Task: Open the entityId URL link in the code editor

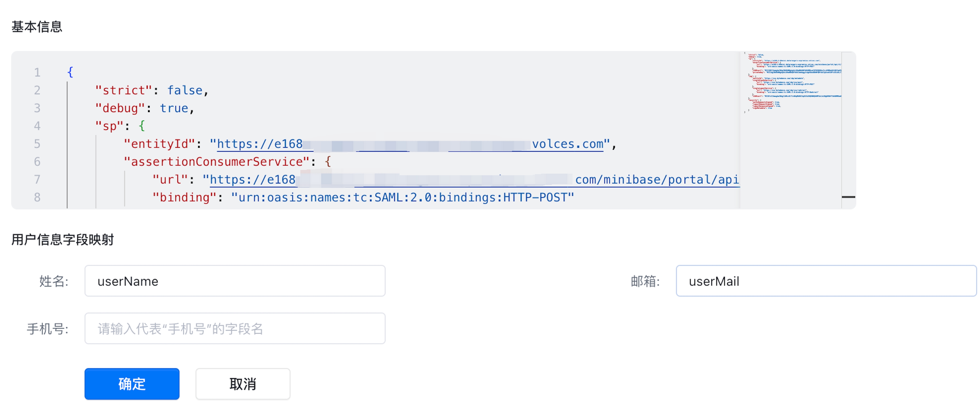Action: [x=410, y=144]
